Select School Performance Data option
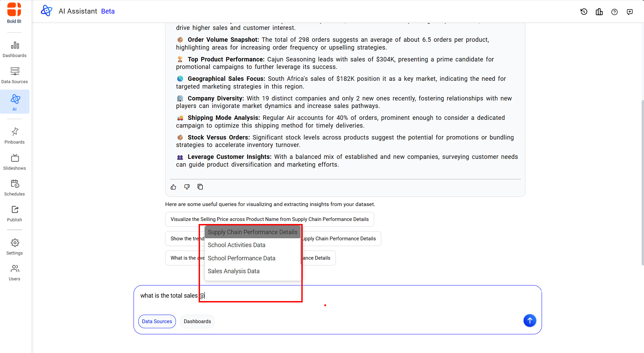 (x=241, y=258)
